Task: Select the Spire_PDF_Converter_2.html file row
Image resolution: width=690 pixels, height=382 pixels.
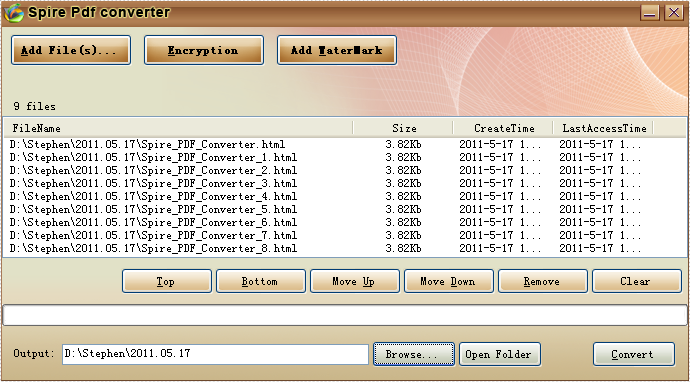Action: pyautogui.click(x=345, y=170)
